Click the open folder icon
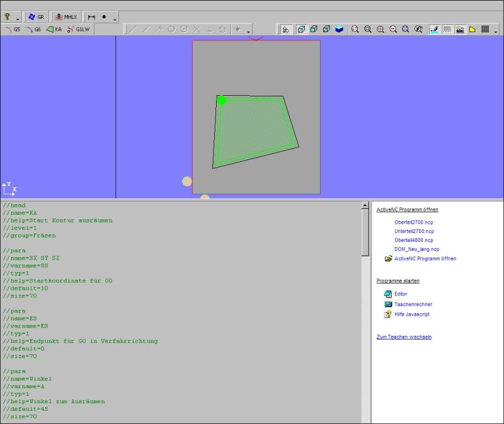 [x=388, y=258]
